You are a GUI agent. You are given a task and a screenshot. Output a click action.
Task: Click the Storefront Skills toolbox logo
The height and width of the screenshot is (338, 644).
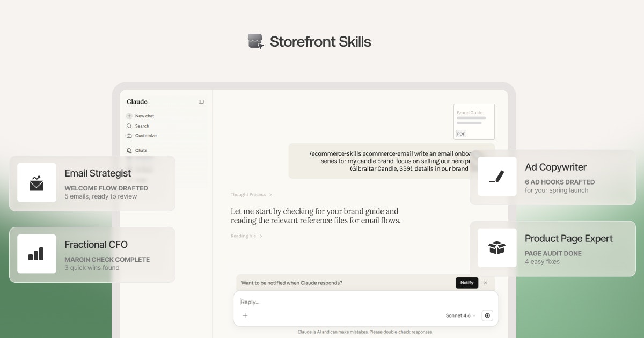point(256,41)
